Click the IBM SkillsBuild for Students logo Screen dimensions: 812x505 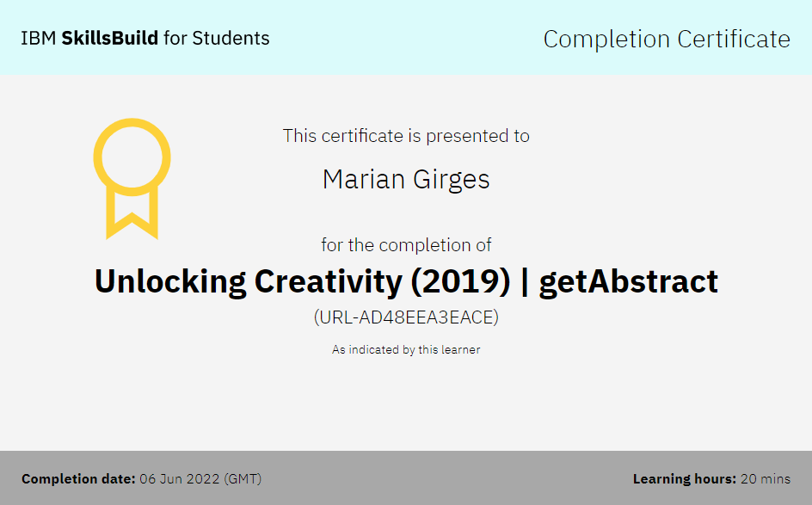[x=145, y=39]
